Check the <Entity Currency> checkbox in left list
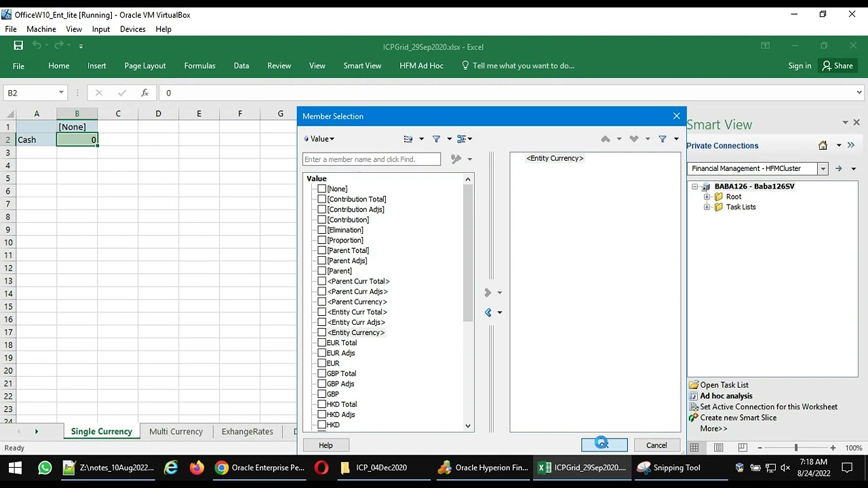This screenshot has width=868, height=488. pos(322,332)
